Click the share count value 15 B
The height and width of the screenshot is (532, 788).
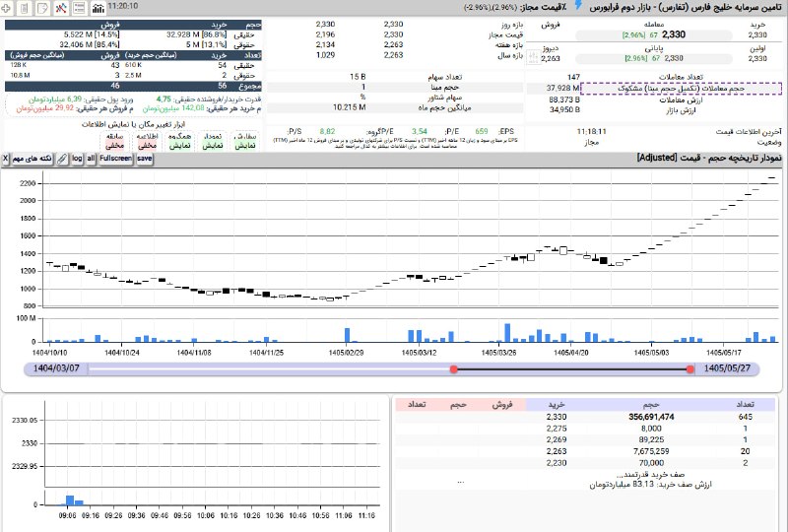[x=358, y=77]
